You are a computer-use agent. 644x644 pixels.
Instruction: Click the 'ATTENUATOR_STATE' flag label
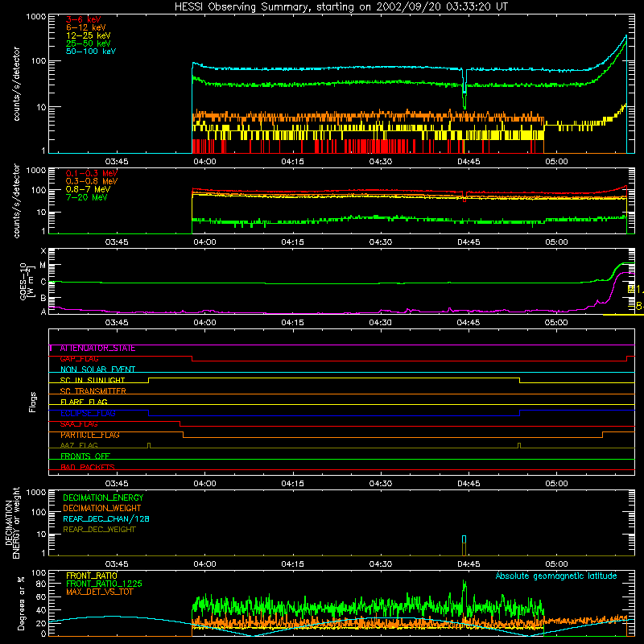click(x=97, y=349)
